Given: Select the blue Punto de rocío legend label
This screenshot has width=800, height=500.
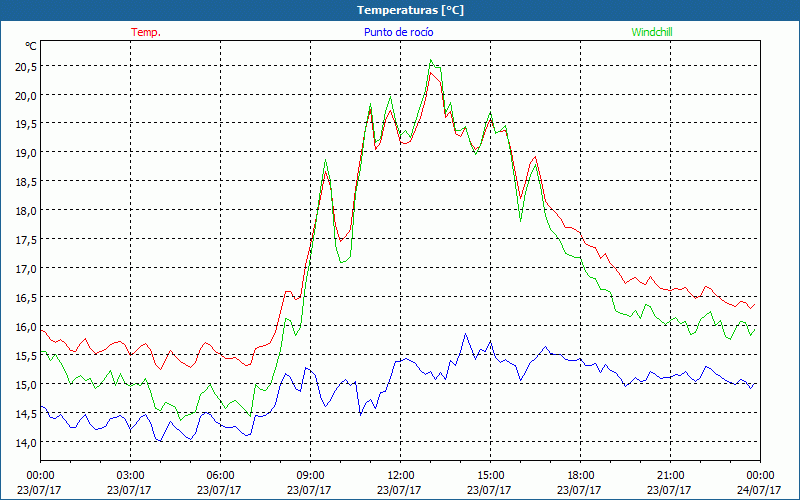Looking at the screenshot, I should [398, 32].
